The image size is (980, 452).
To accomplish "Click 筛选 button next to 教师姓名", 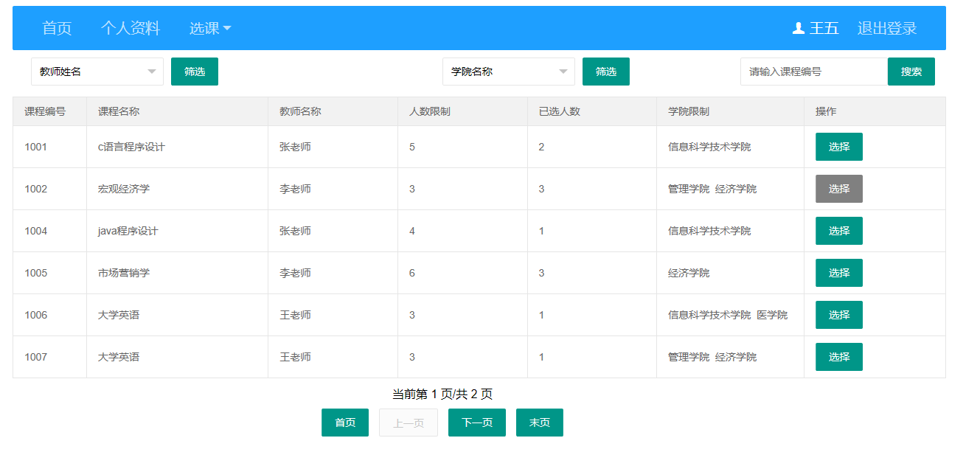I will (195, 72).
